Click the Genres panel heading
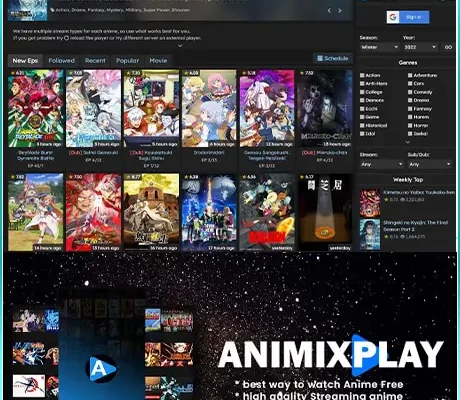This screenshot has width=460, height=400. [408, 63]
